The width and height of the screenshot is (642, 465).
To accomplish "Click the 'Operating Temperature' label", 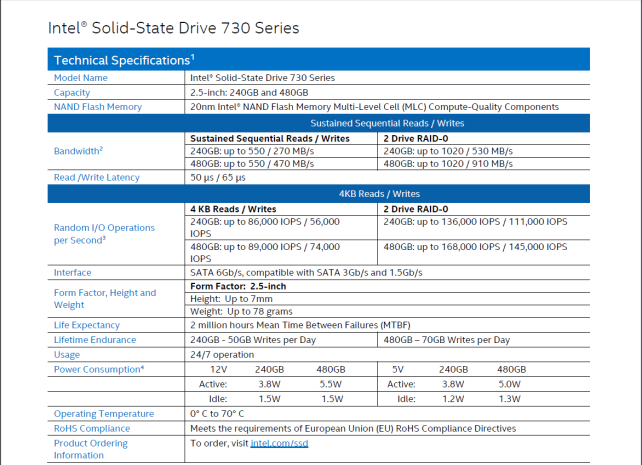I will (x=104, y=414).
